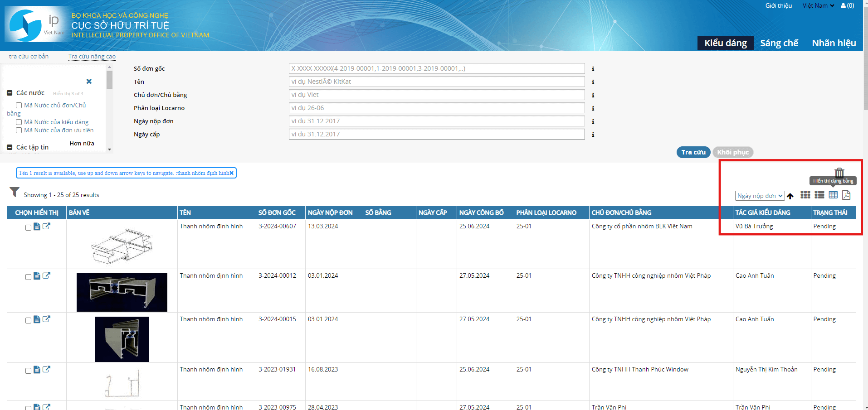Open document details for 3-2024-00607 row
This screenshot has width=868, height=410.
(x=37, y=227)
